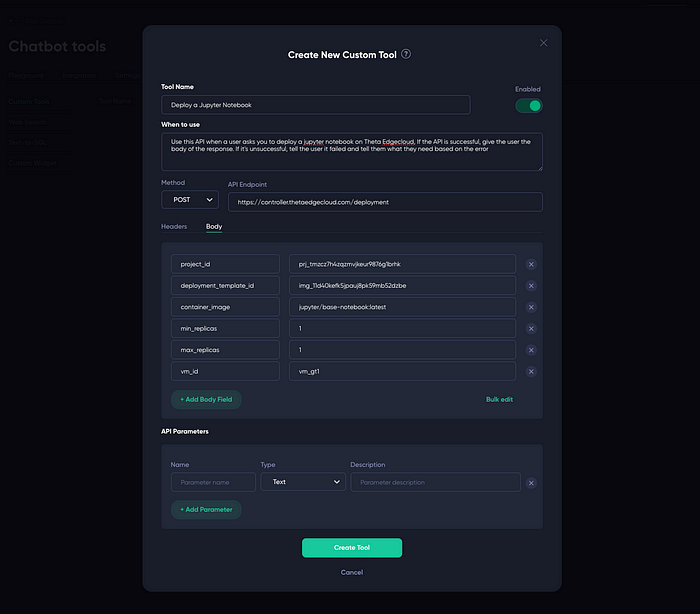Click the jupyter/base-notebook:latest value field
Viewport: 700px width, 614px height.
coord(403,307)
